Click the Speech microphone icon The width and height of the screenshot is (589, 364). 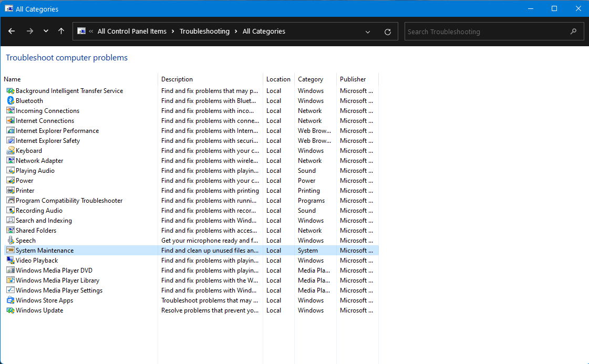pyautogui.click(x=11, y=240)
